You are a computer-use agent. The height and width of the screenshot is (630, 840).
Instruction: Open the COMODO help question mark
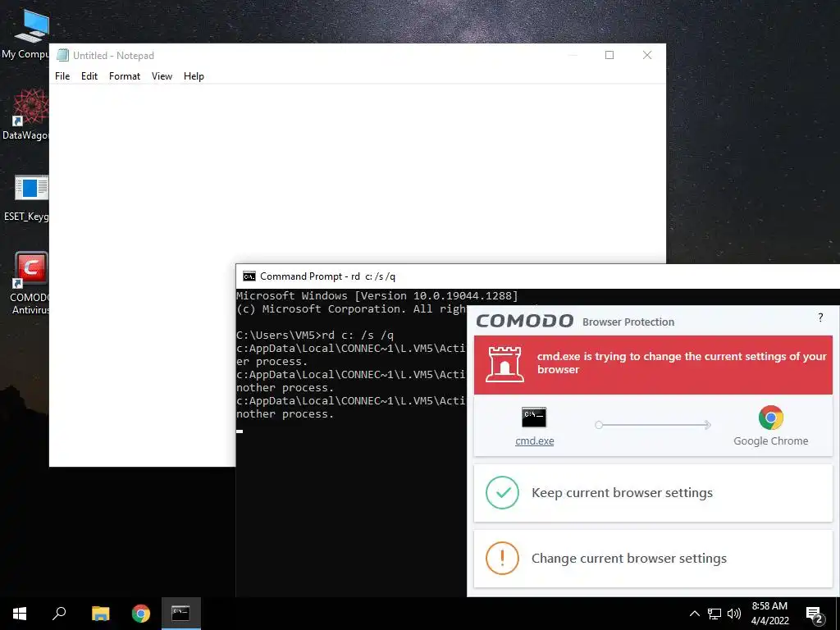click(x=820, y=317)
